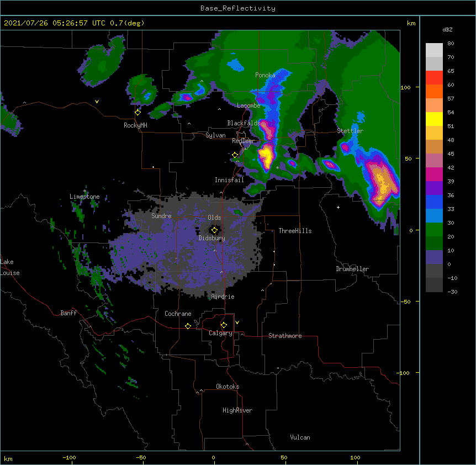Image resolution: width=476 pixels, height=465 pixels.
Task: Select the Vulcan town label
Action: coord(300,437)
